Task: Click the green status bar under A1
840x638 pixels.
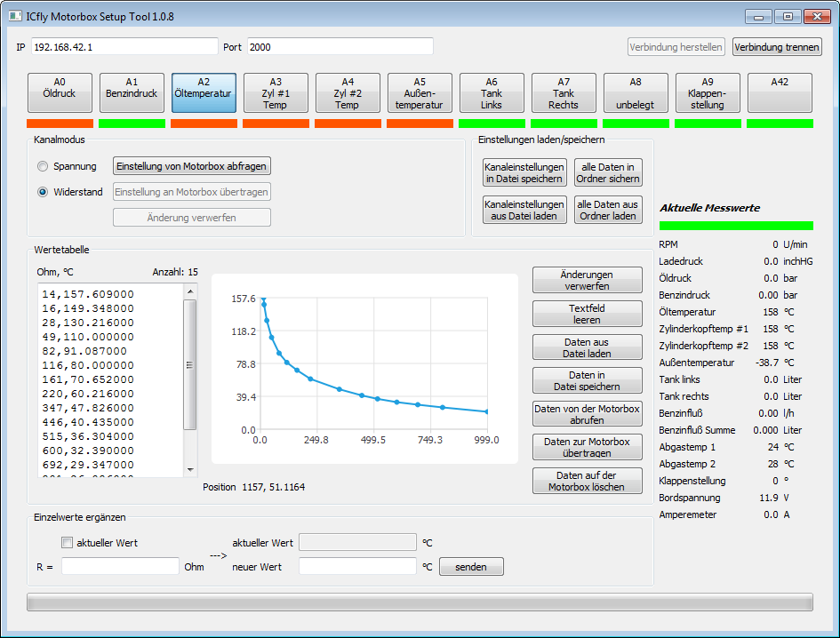Action: pos(132,124)
